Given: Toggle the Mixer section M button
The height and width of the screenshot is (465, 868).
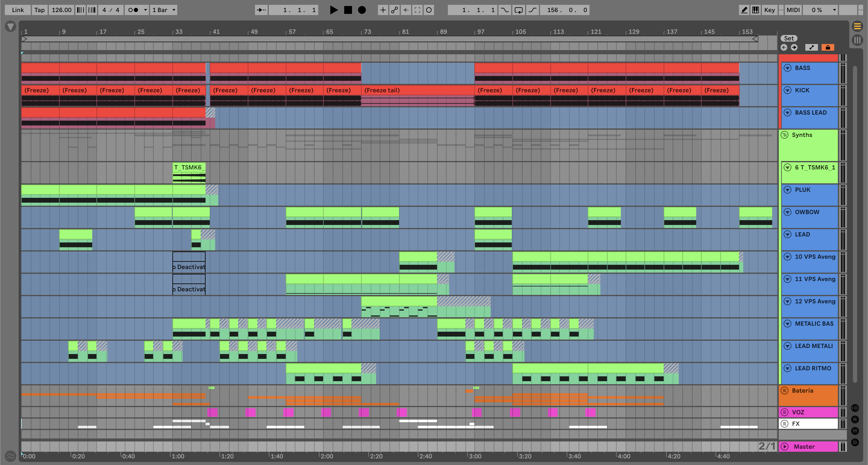Looking at the screenshot, I should [855, 431].
